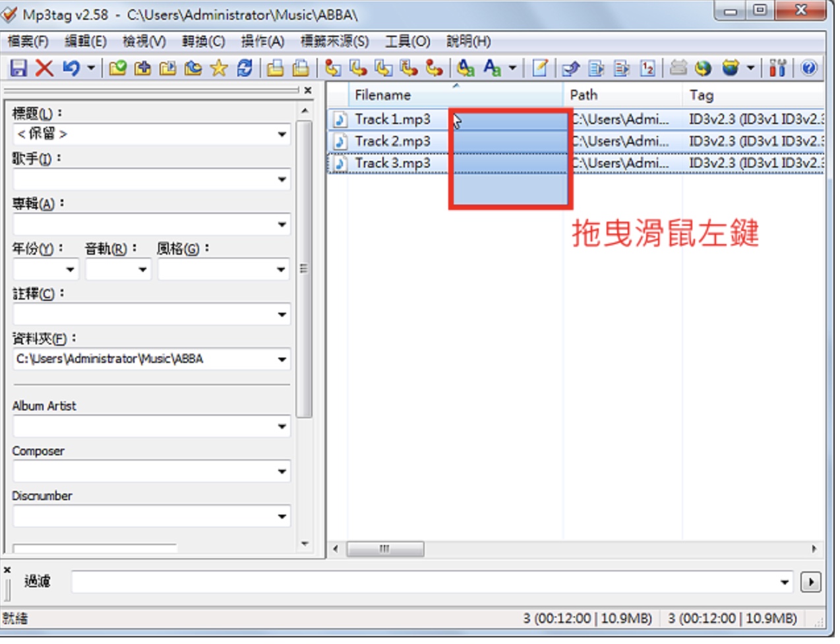Open the 說明(H) menu
The image size is (840, 644).
click(469, 42)
